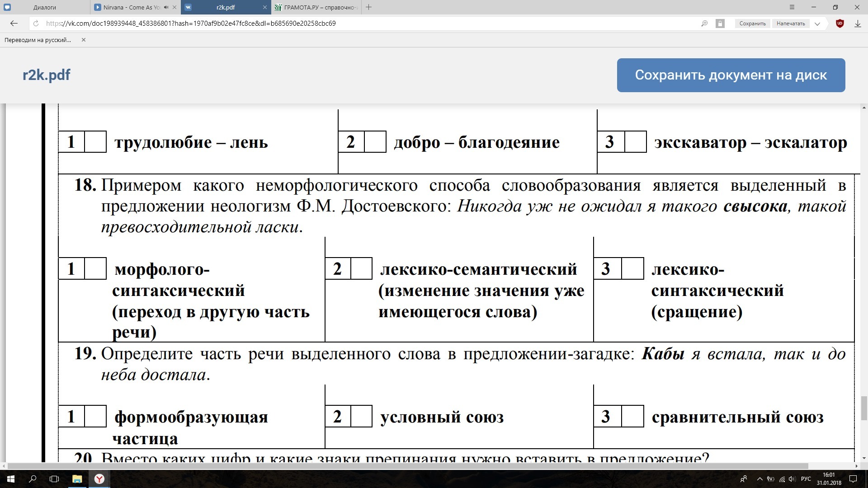Screen dimensions: 868x488
Task: Open uBlock Origin extension icon
Action: [x=840, y=23]
